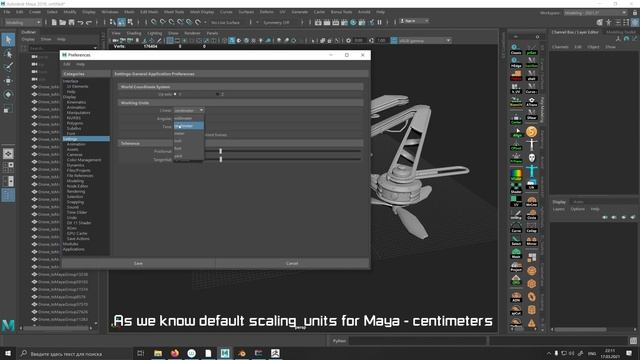Open the Channels menu in Channel Box
The height and width of the screenshot is (360, 640).
pos(560,47)
